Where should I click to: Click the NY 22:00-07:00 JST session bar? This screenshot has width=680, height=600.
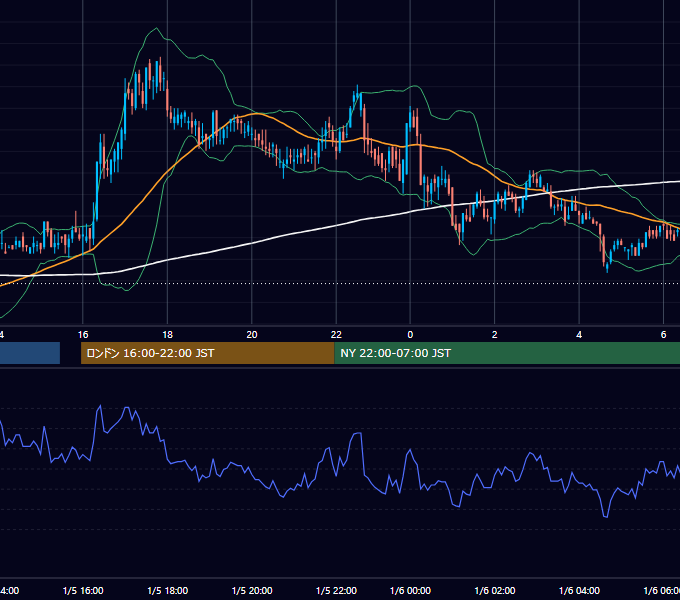pos(507,353)
